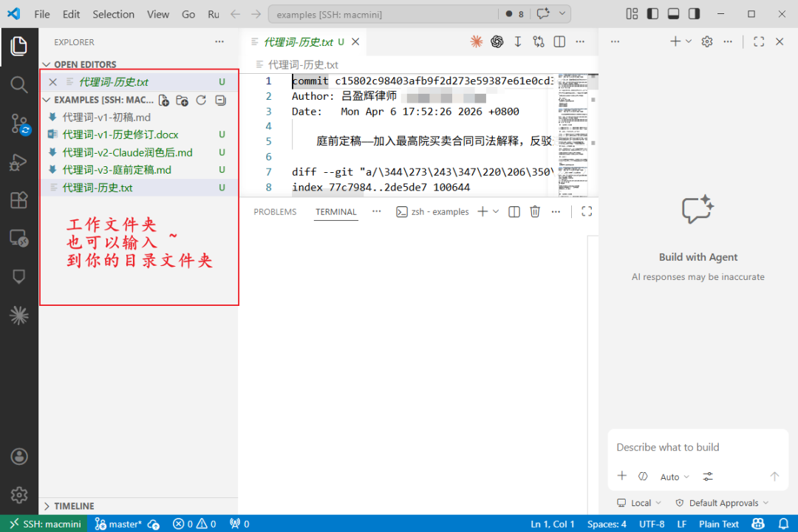Start new chat with plus icon
This screenshot has width=798, height=532.
(x=675, y=41)
